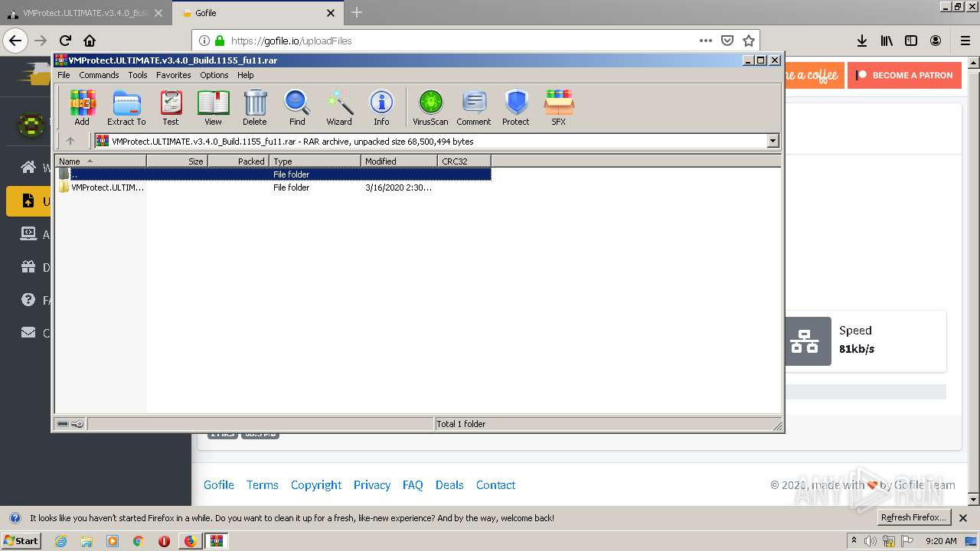The height and width of the screenshot is (551, 980).
Task: Click the Add toolbar icon in WinRAR
Action: coord(82,107)
